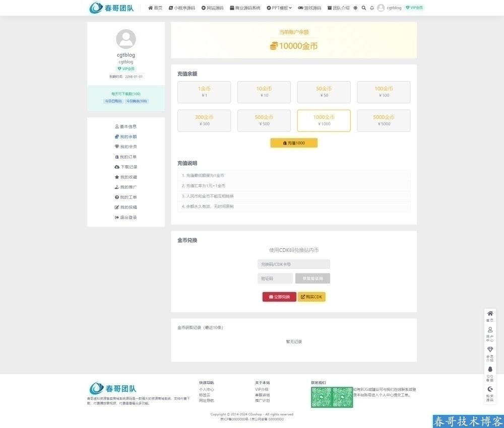Open notifications via the bell icon
Image resolution: width=504 pixels, height=428 pixels.
click(372, 8)
